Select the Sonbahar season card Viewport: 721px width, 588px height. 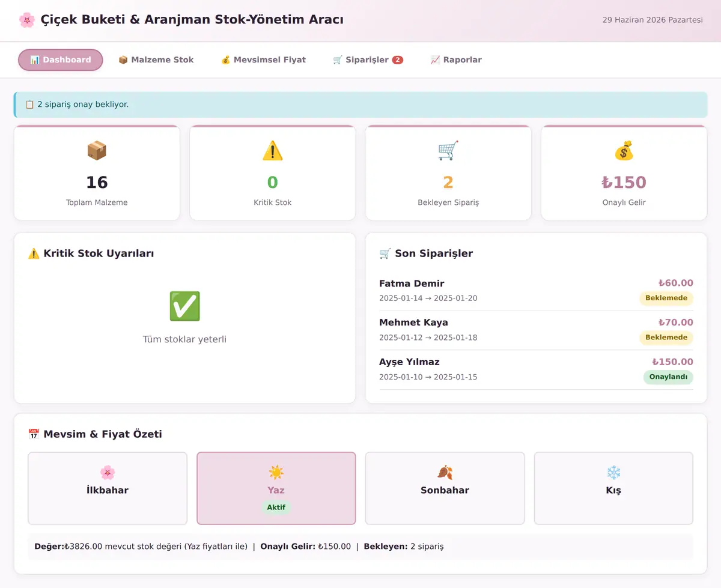pos(445,488)
